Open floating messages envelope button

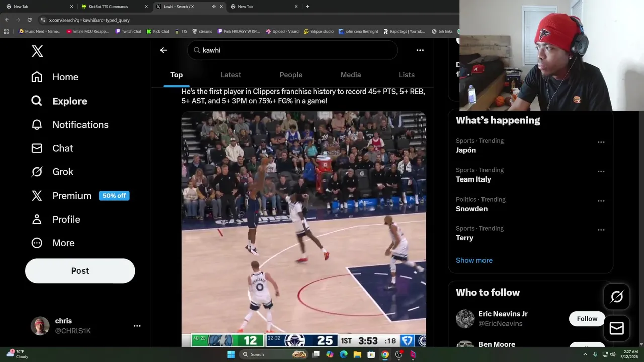616,328
